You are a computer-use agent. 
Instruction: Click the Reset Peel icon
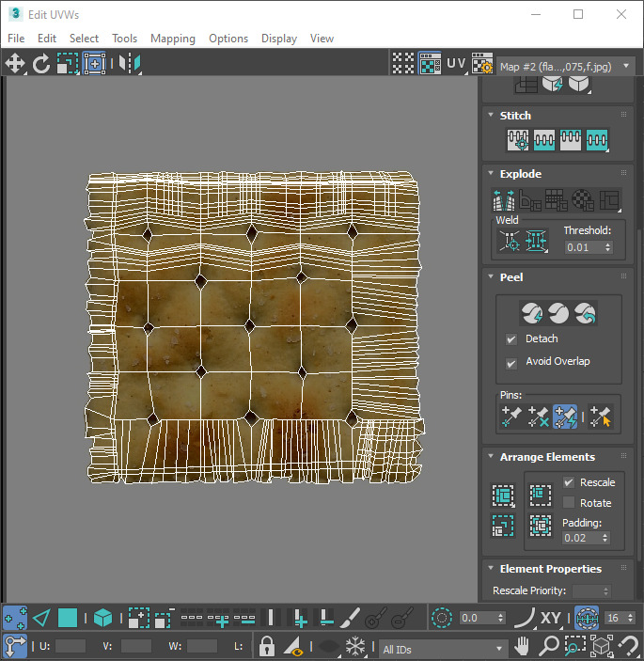586,313
